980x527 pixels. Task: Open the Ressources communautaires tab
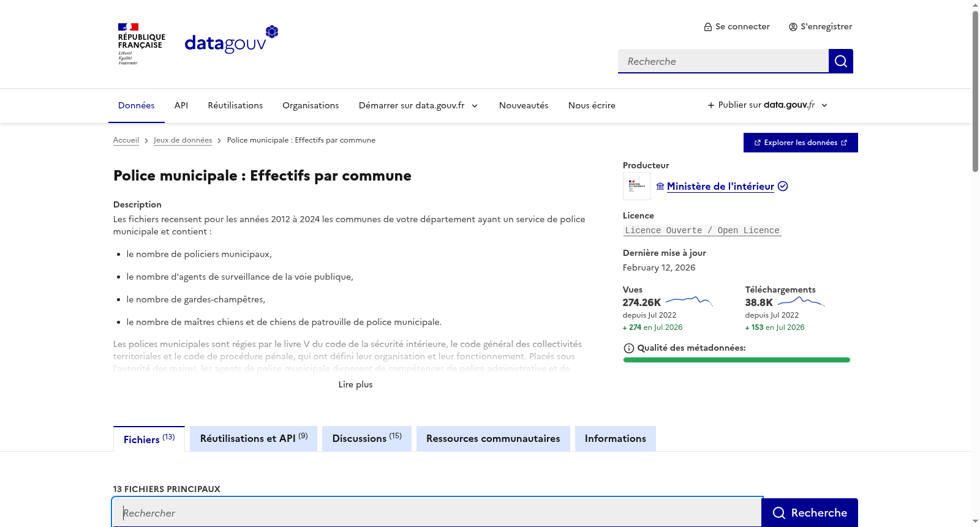(493, 439)
